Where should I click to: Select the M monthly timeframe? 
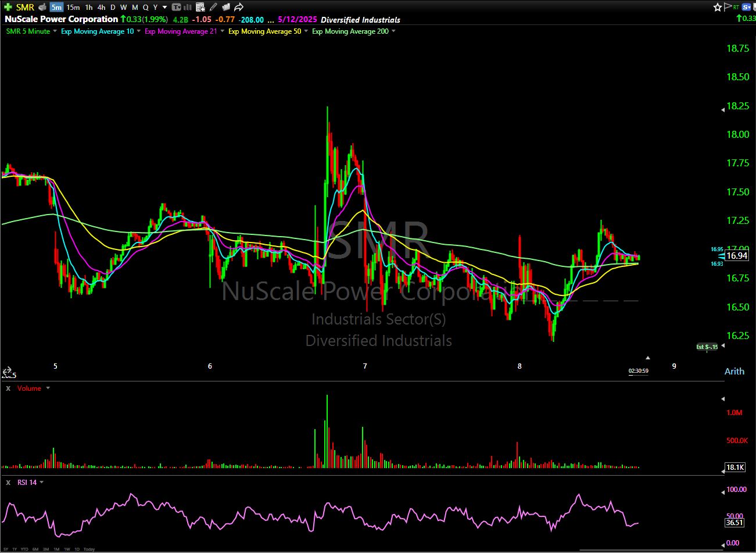(x=135, y=8)
